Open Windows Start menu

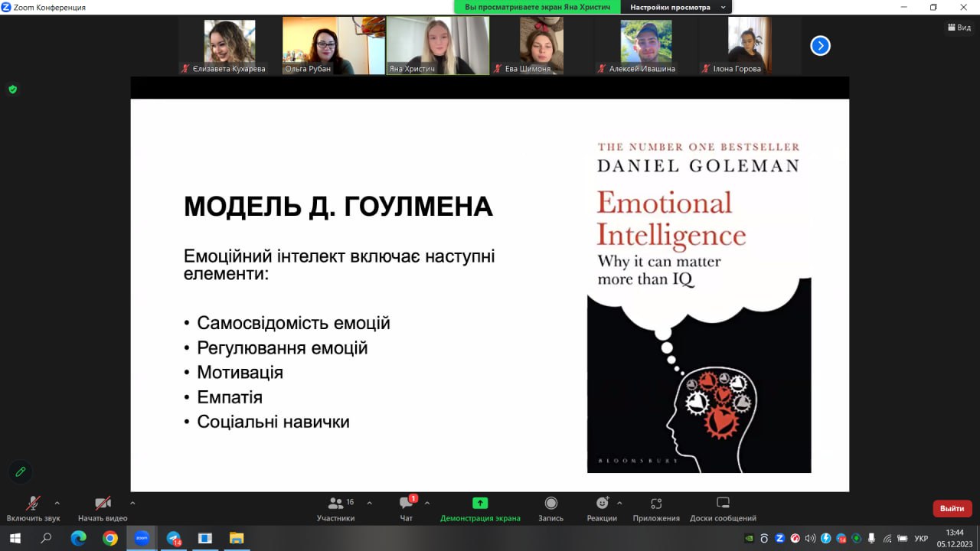coord(15,538)
